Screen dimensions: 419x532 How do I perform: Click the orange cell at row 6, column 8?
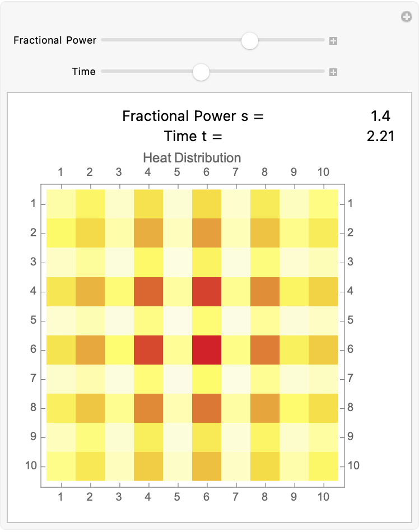[265, 350]
